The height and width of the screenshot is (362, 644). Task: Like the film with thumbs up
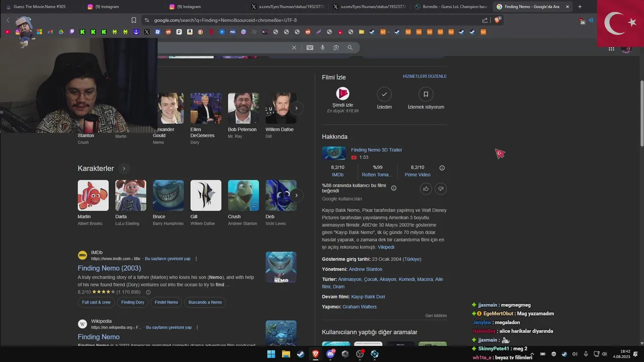(426, 189)
